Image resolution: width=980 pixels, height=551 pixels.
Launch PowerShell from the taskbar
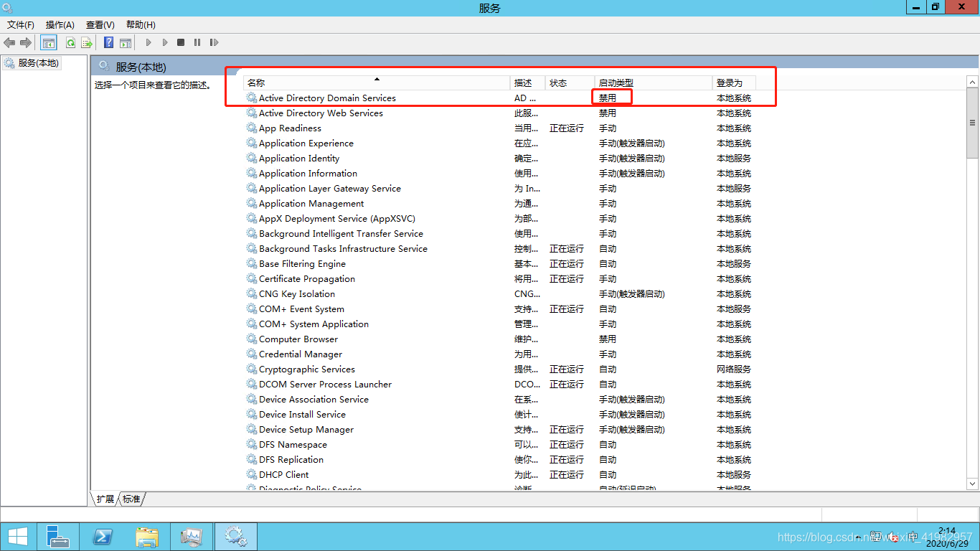[x=103, y=537]
